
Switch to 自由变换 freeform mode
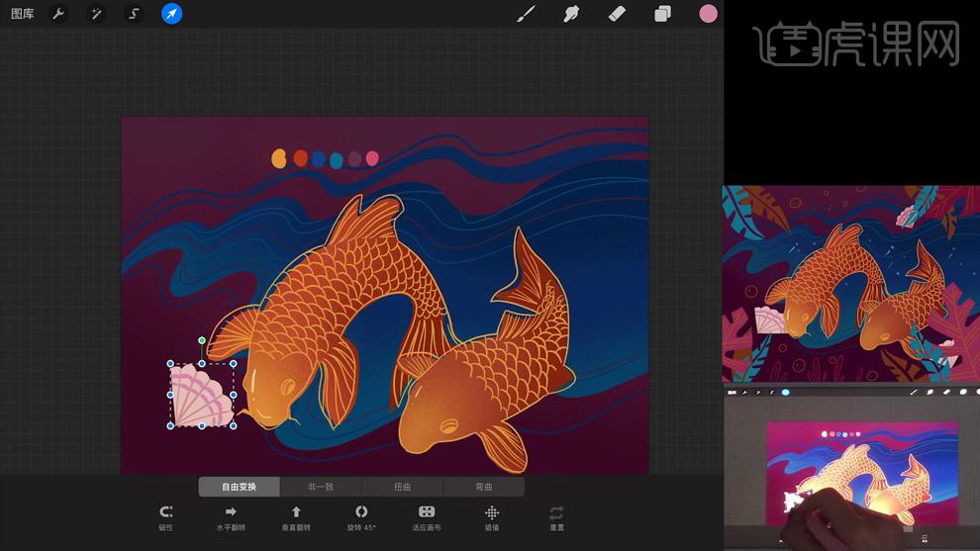coord(239,487)
